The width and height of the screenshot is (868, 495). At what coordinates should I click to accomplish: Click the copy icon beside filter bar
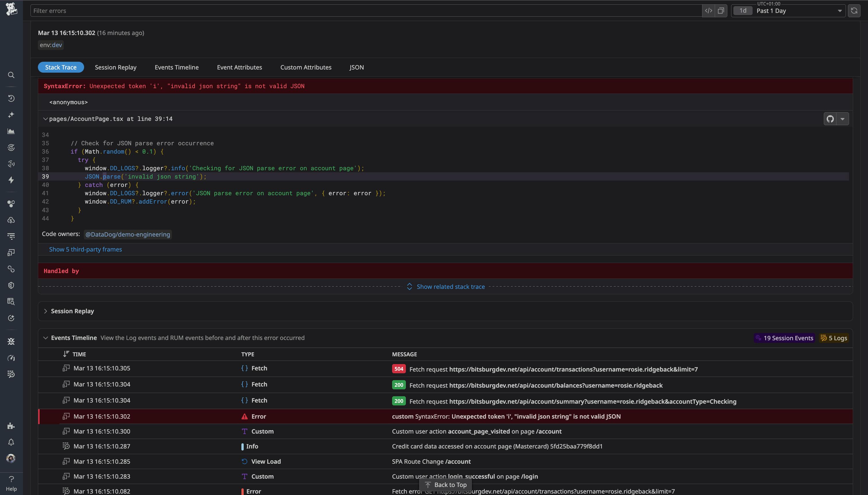721,11
